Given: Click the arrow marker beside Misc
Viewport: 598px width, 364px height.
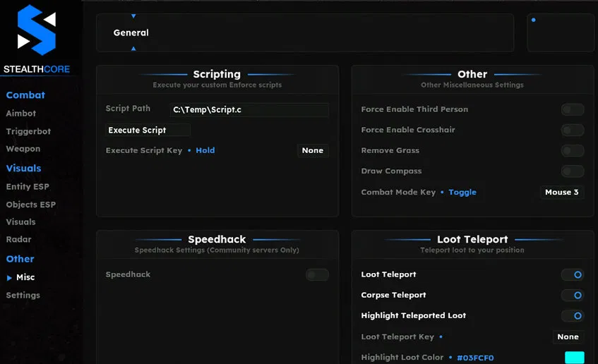Looking at the screenshot, I should (9, 278).
